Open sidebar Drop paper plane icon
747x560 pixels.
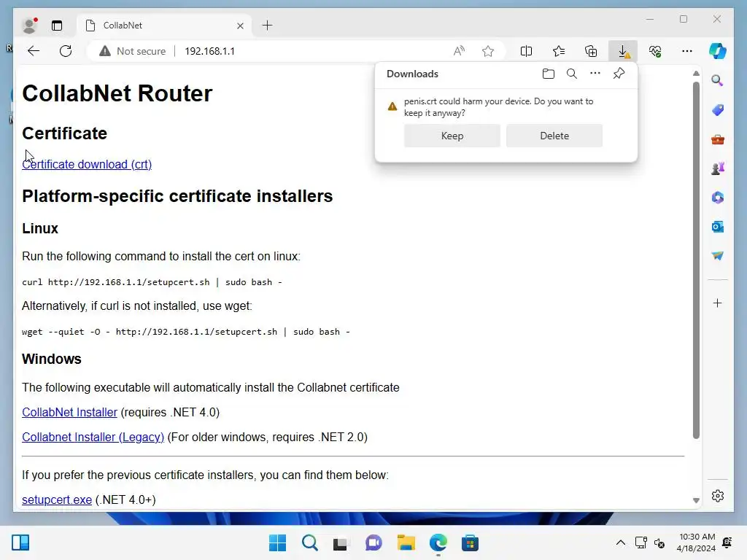coord(718,256)
